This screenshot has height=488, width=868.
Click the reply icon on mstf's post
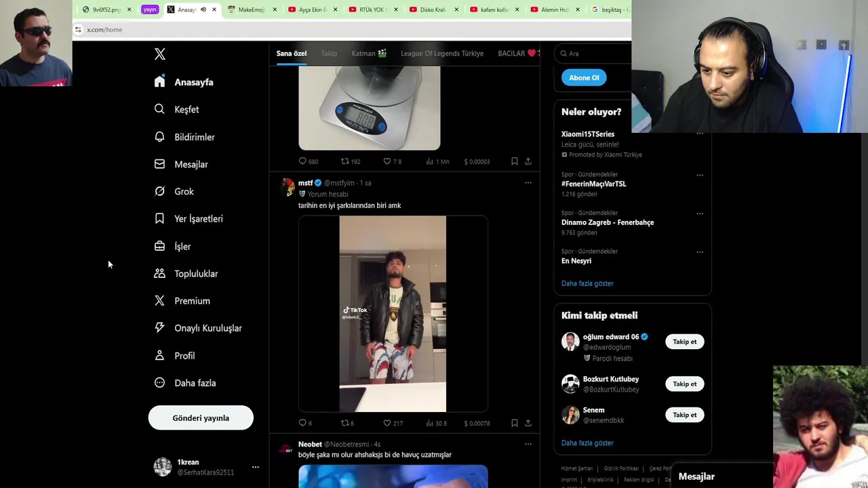302,423
